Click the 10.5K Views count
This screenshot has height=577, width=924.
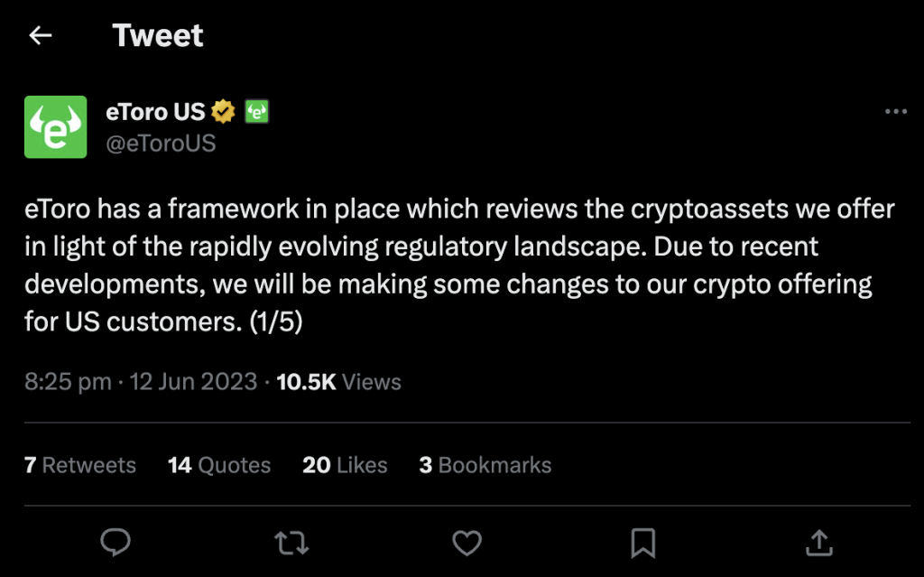(x=338, y=382)
